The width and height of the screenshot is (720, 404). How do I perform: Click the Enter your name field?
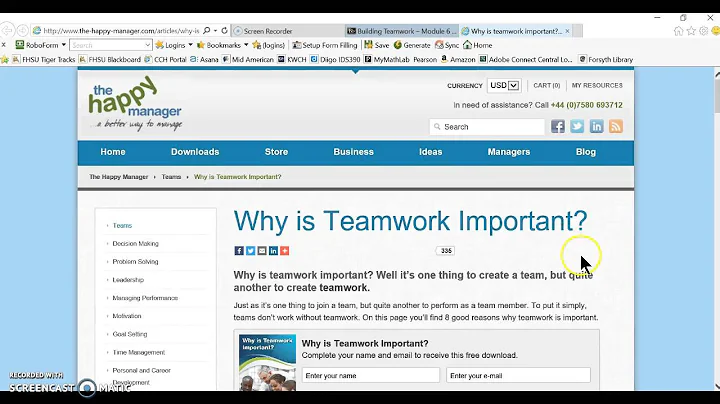371,375
